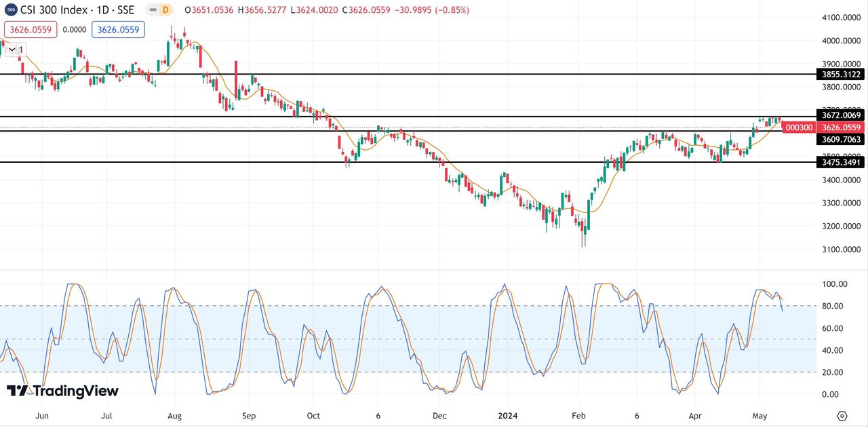This screenshot has width=868, height=428.
Task: Click the high value H3656.5277
Action: point(263,10)
